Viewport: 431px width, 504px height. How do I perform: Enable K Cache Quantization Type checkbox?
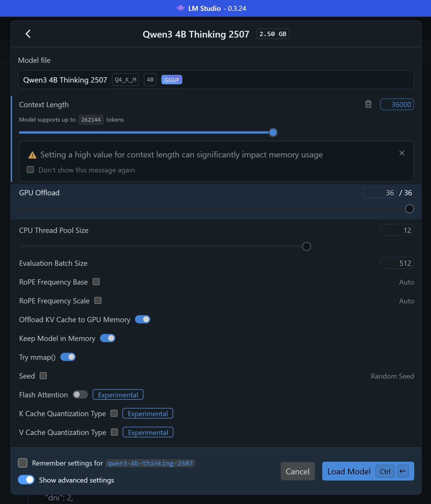coord(114,413)
